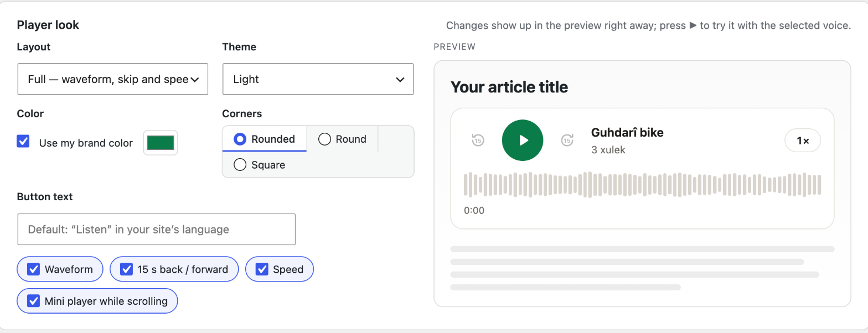Select the Rounded corners option
Screen dimensions: 868x333
[265, 139]
